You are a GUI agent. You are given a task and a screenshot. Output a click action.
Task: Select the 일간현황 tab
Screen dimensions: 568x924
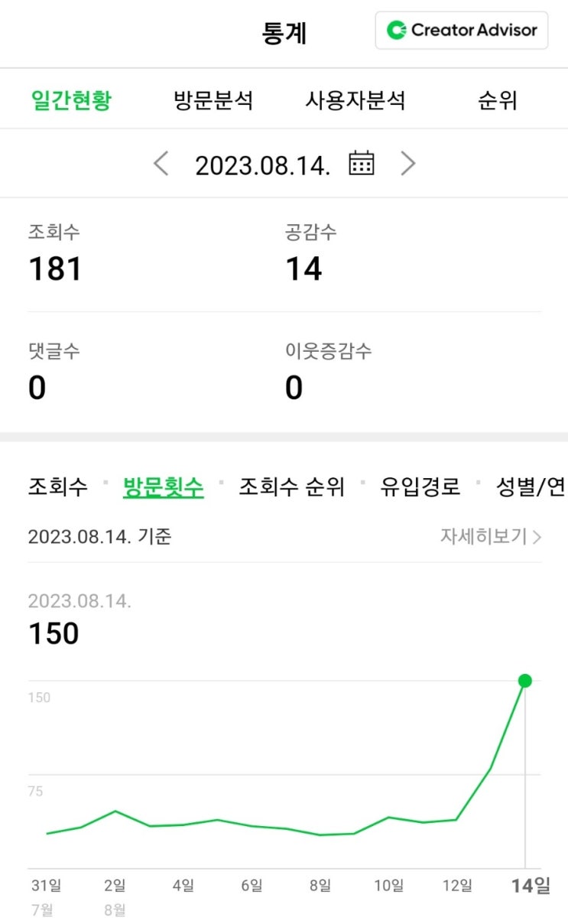tap(71, 100)
